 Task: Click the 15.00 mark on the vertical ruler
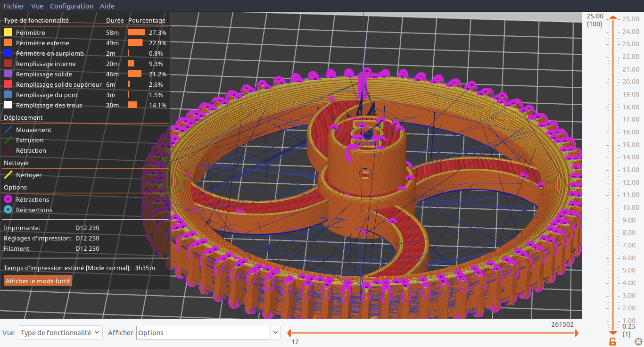tap(631, 144)
